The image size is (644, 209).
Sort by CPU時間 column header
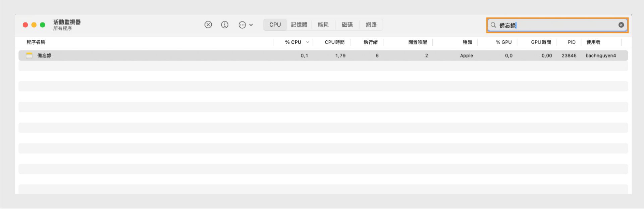(x=334, y=42)
